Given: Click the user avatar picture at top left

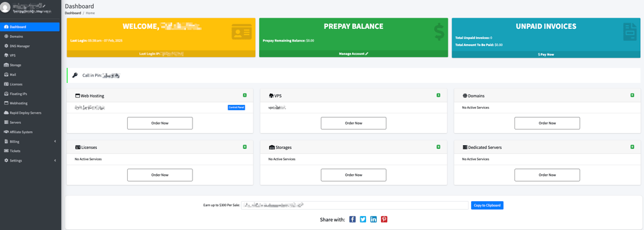Looking at the screenshot, I should point(5,8).
